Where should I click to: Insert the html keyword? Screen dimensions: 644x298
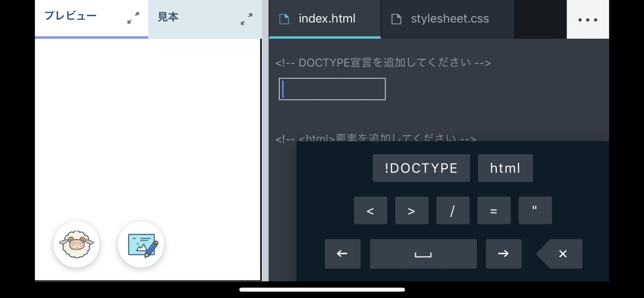(505, 168)
